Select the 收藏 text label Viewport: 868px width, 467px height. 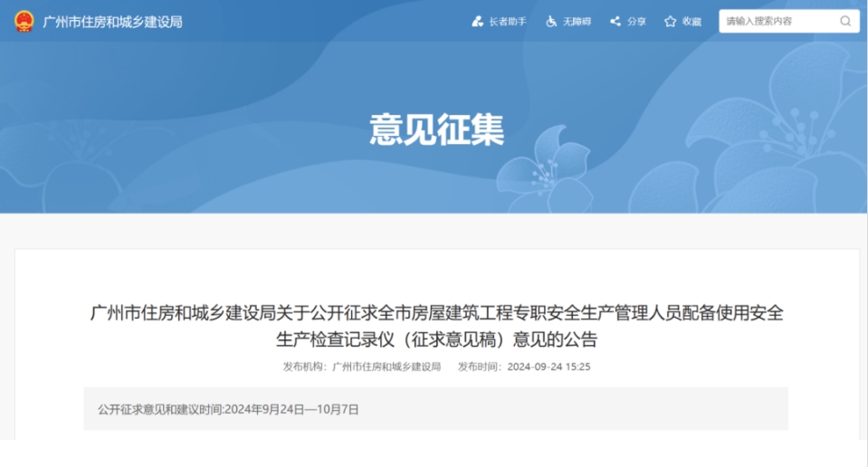[692, 22]
